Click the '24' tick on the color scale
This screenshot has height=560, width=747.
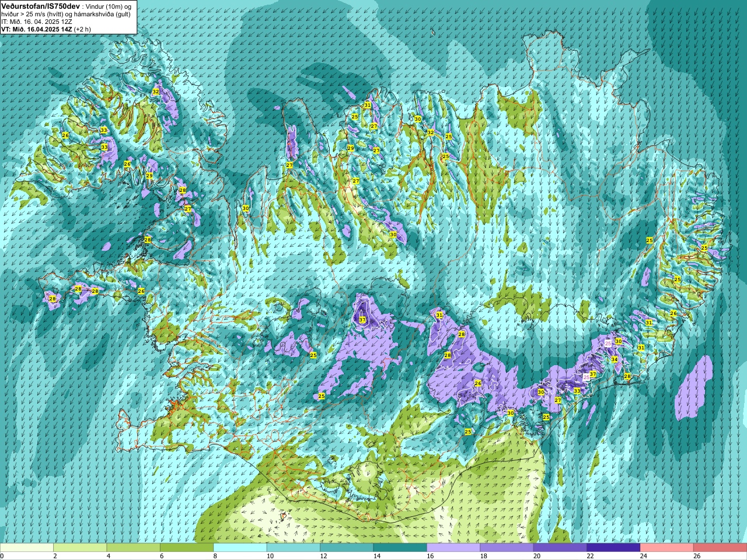643,556
